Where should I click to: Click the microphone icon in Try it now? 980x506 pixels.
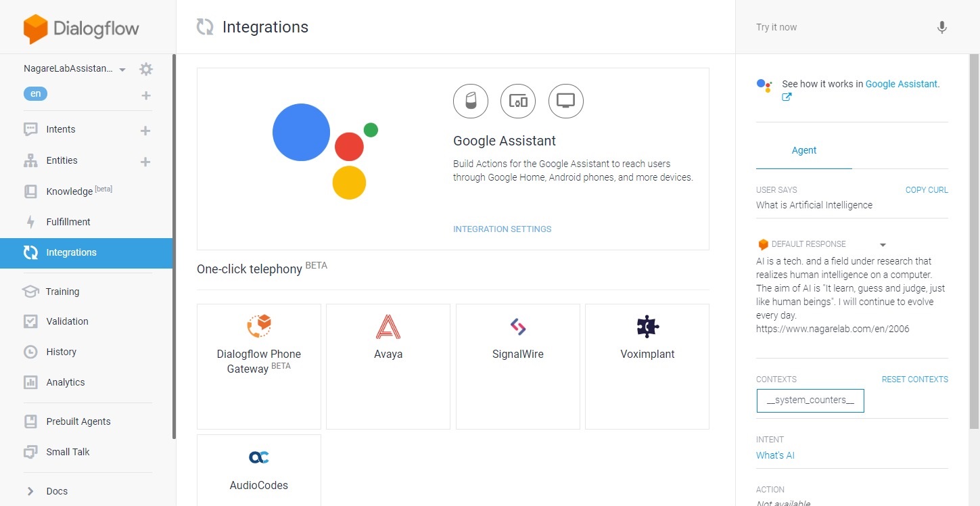(941, 27)
